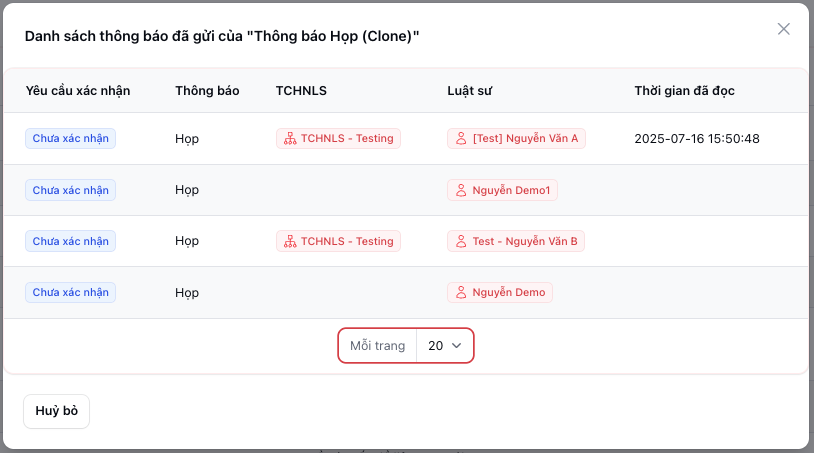Click the Thông báo column header
Image resolution: width=814 pixels, height=453 pixels.
click(x=207, y=91)
